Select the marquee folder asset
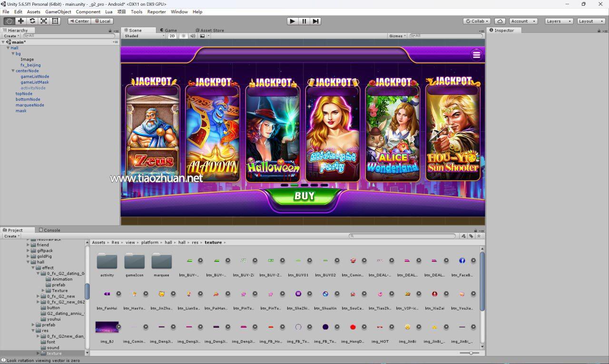The width and height of the screenshot is (609, 364). pos(162,265)
